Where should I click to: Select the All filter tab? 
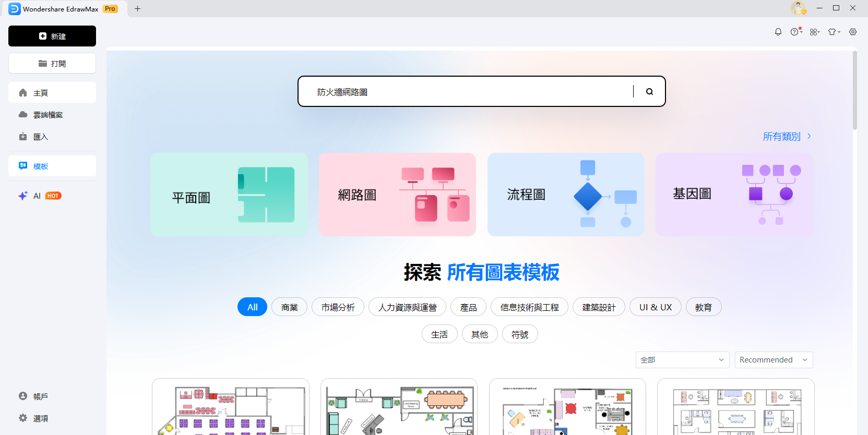(252, 307)
